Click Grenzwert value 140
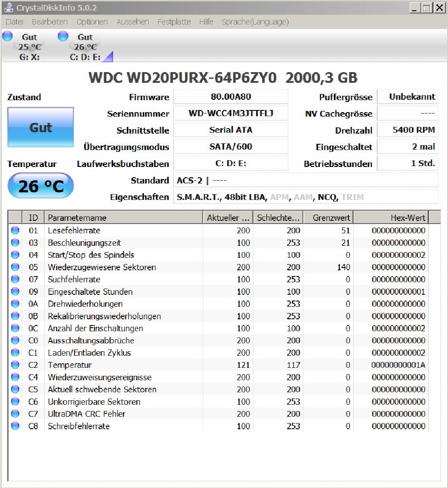Viewport: 448px width, 488px height. click(344, 267)
